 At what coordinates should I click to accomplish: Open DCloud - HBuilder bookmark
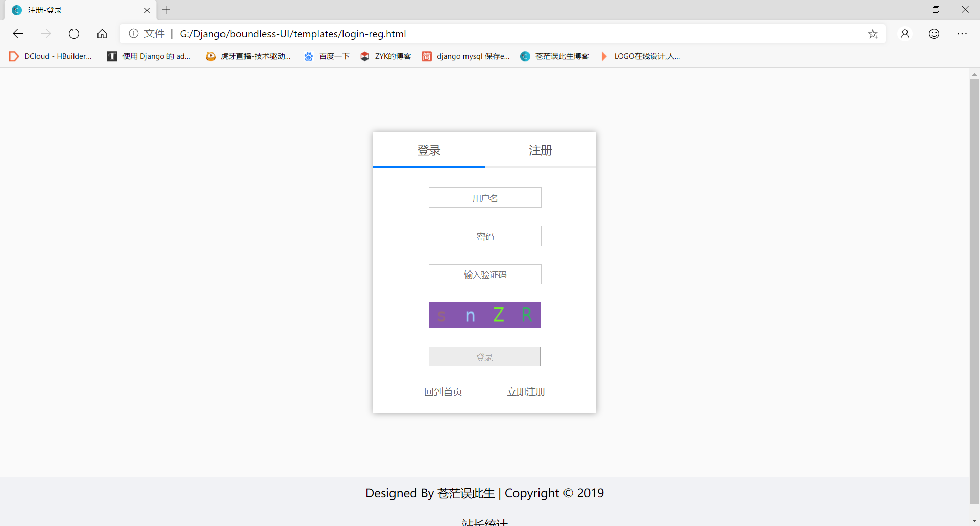pyautogui.click(x=51, y=56)
